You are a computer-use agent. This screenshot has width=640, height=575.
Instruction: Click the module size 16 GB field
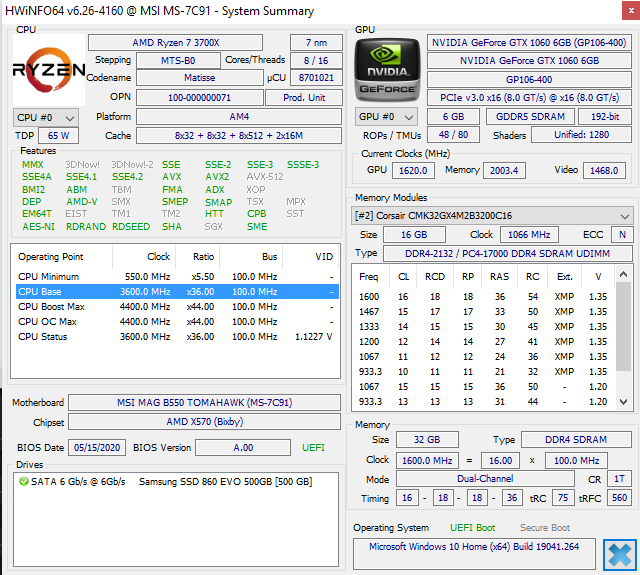coord(414,235)
